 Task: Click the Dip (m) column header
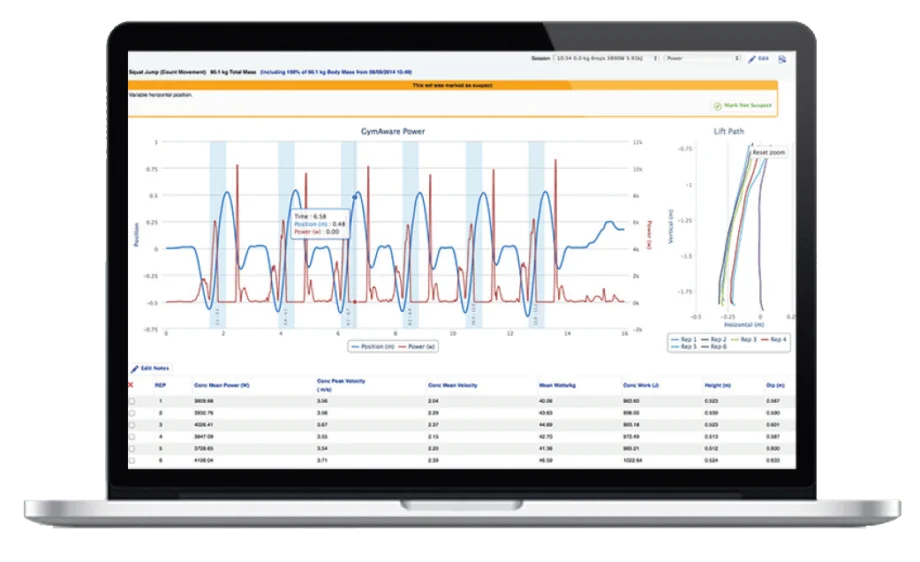click(775, 385)
